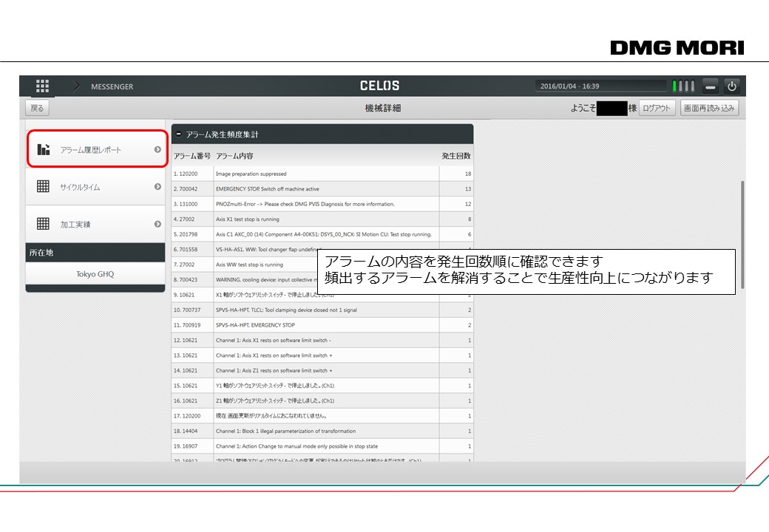This screenshot has height=532, width=769.
Task: Click the arrow beside 加工実績
Action: 157,224
